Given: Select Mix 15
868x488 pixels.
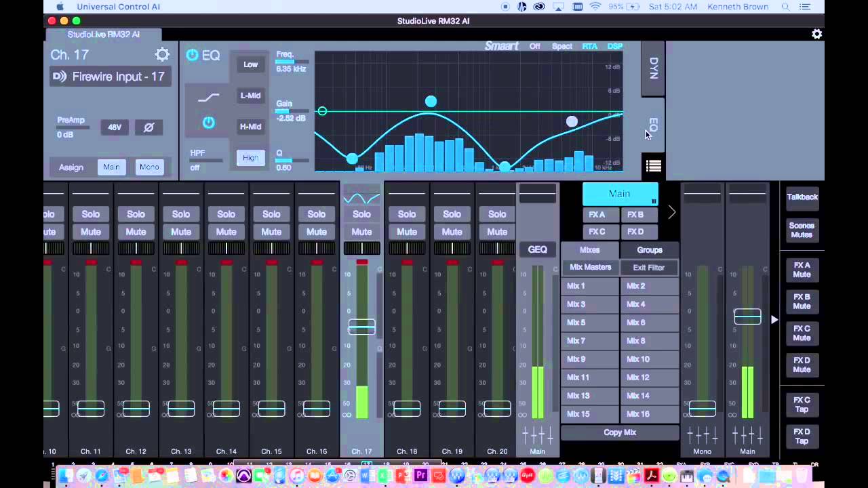Looking at the screenshot, I should [x=590, y=414].
